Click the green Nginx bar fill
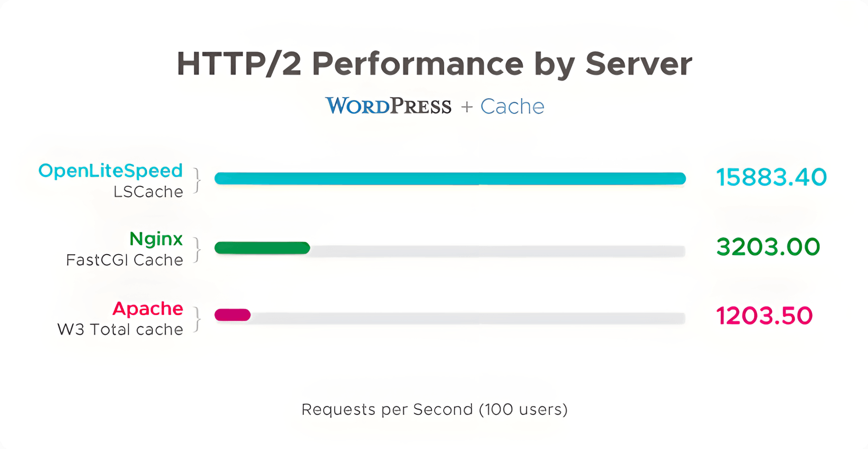Viewport: 868px width, 449px height. [x=262, y=248]
